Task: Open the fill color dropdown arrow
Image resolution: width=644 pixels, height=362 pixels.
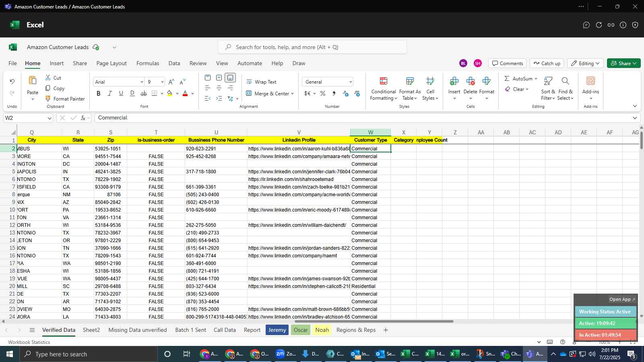Action: [x=177, y=93]
